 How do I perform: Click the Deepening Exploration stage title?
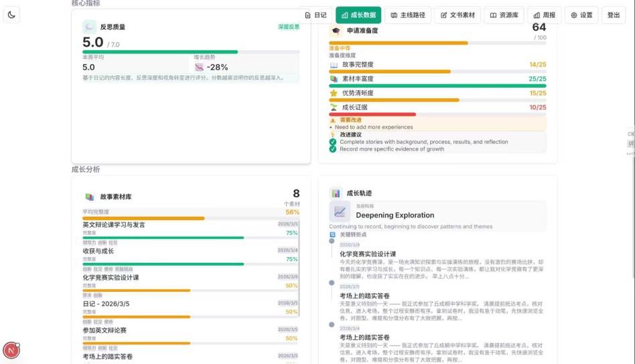[395, 215]
